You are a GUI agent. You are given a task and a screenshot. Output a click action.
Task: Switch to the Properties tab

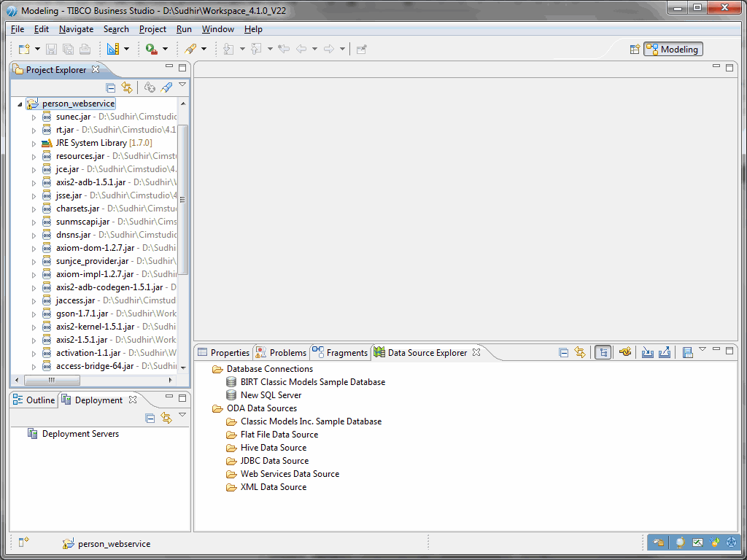coord(223,352)
